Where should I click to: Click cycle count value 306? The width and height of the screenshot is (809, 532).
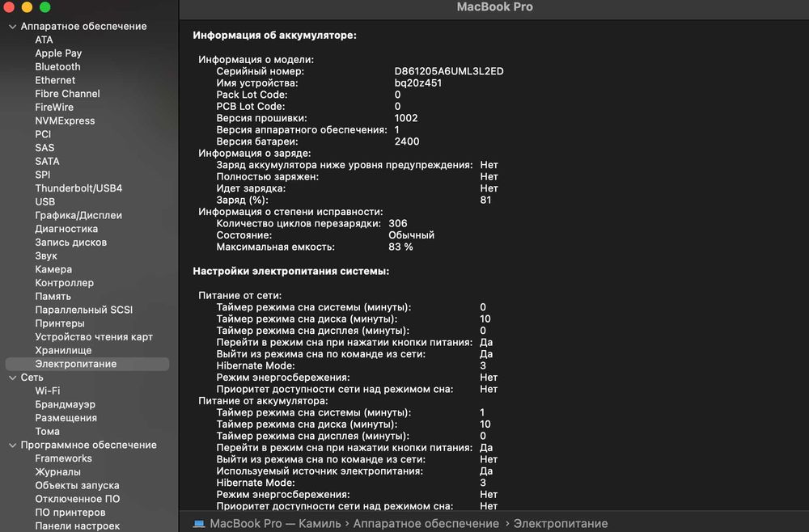[398, 223]
